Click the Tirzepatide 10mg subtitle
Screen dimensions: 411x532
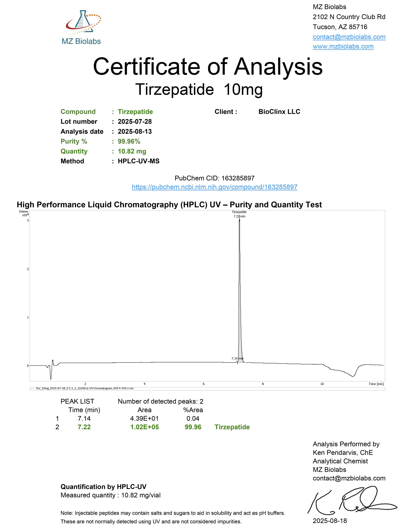pos(199,89)
